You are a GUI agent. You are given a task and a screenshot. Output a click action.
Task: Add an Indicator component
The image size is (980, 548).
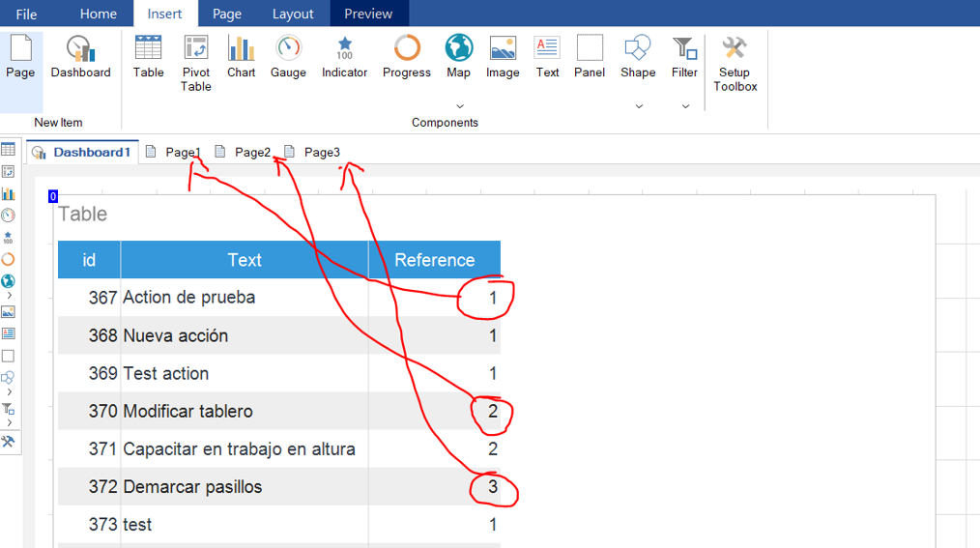[344, 57]
